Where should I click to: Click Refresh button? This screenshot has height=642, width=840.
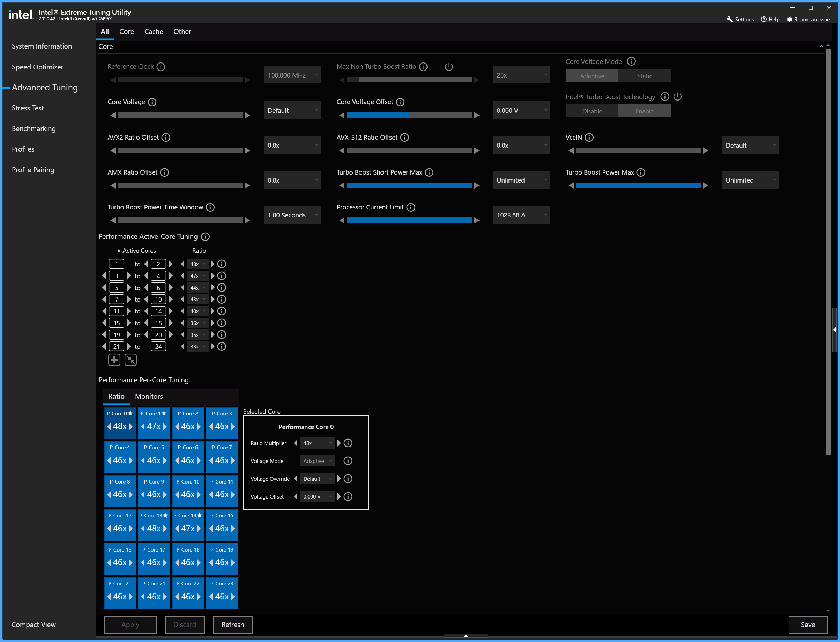coord(233,625)
